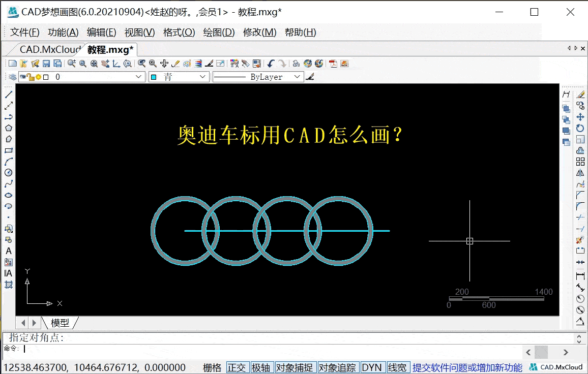Click the Save icon in toolbar
Image resolution: width=588 pixels, height=374 pixels.
(x=46, y=64)
